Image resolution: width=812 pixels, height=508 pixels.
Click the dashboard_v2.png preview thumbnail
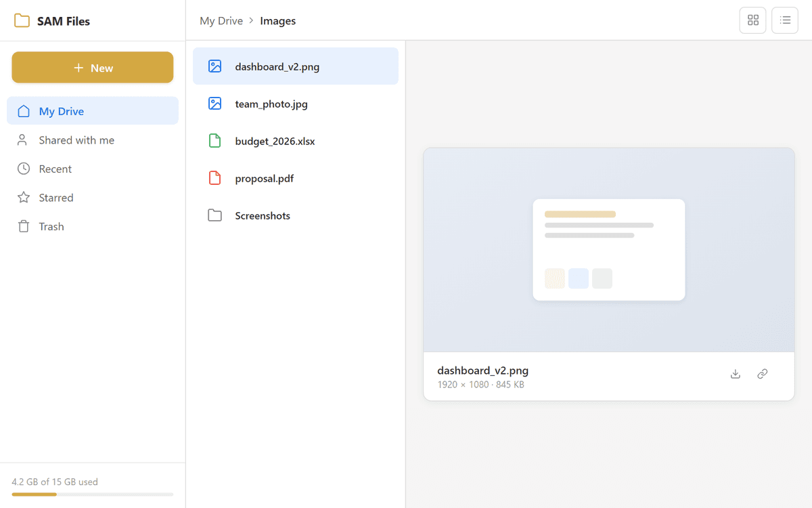tap(608, 249)
